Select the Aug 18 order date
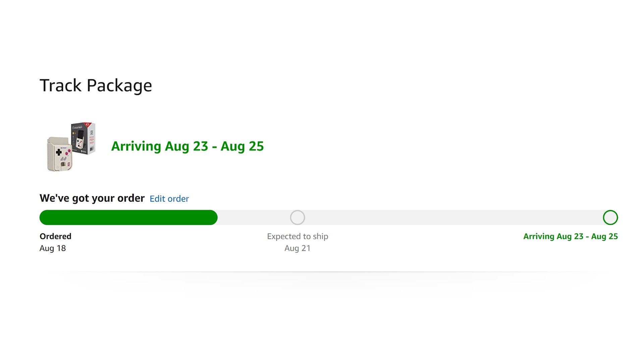Image resolution: width=644 pixels, height=362 pixels. (x=53, y=248)
